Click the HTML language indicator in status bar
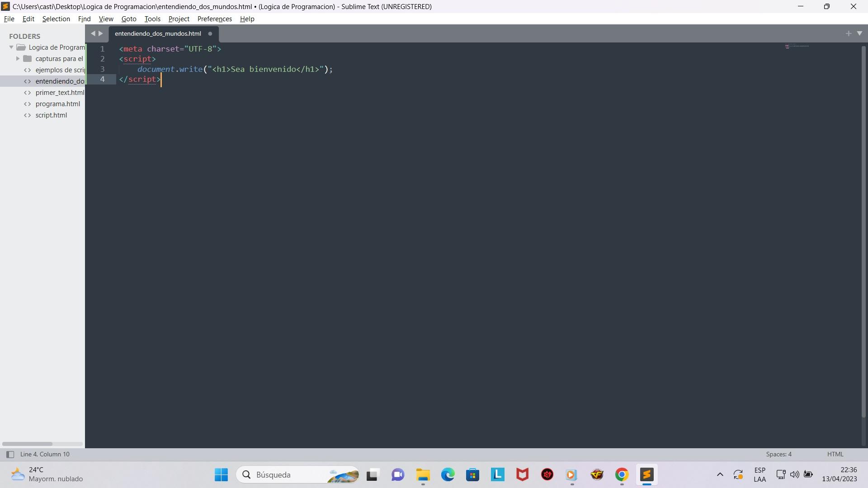Screen dimensions: 868x488 [835, 454]
